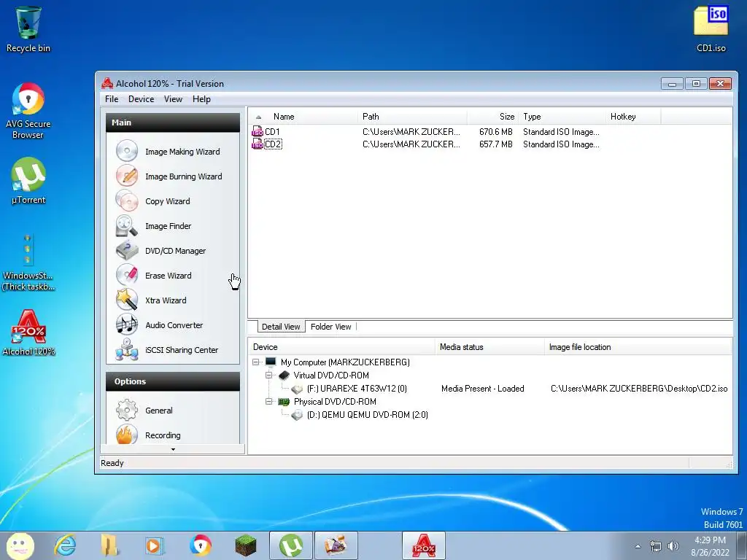Launch the Image Burning Wizard icon

coord(127,176)
